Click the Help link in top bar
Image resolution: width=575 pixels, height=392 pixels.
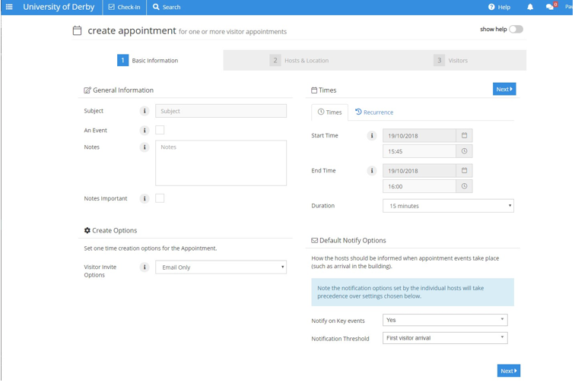coord(504,7)
